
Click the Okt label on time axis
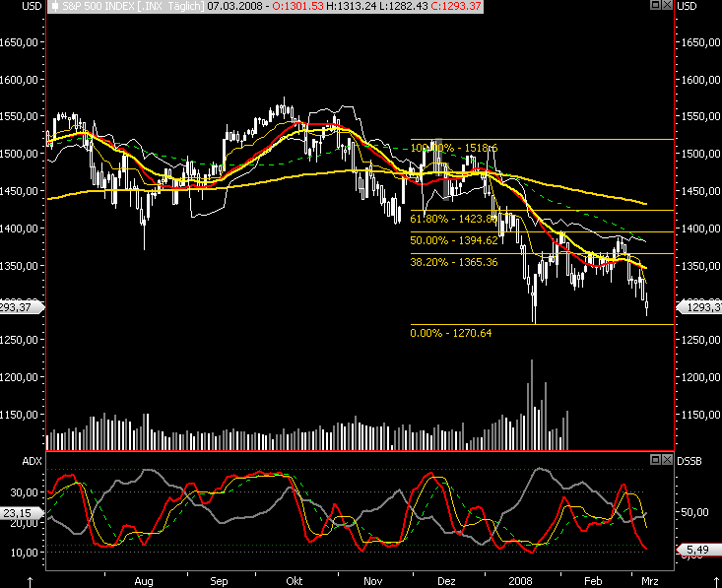[295, 581]
